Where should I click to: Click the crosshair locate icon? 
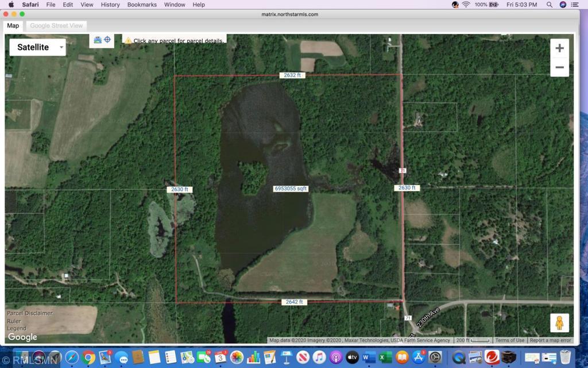[x=107, y=40]
